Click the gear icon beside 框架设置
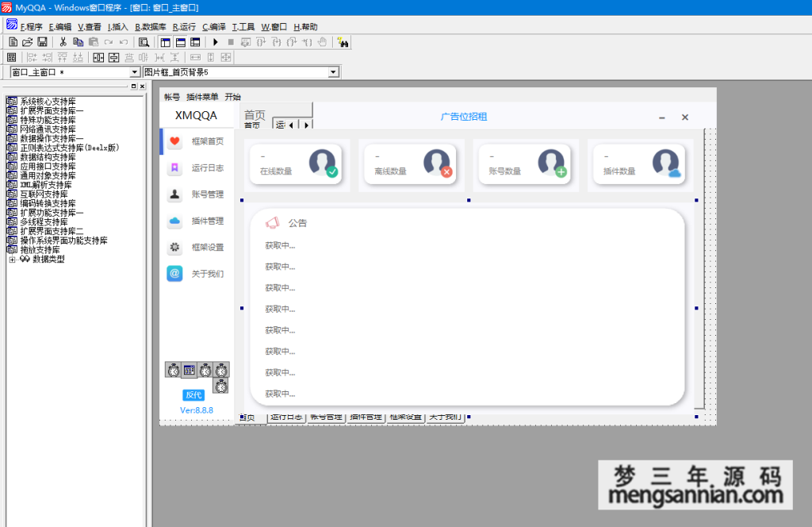This screenshot has height=527, width=812. (175, 247)
